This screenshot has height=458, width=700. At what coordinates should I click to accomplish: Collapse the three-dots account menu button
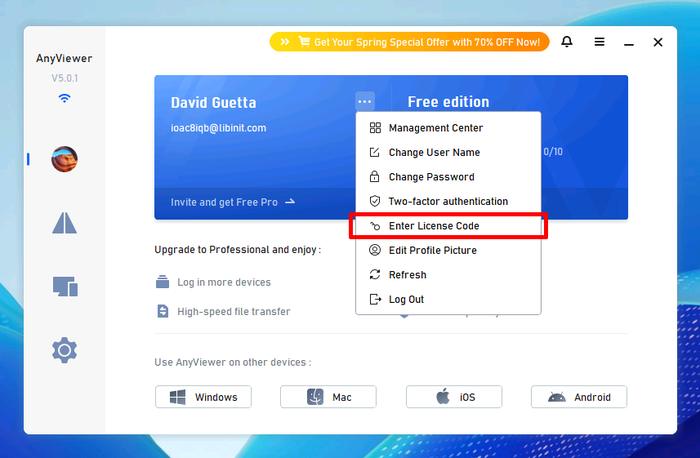click(x=365, y=101)
